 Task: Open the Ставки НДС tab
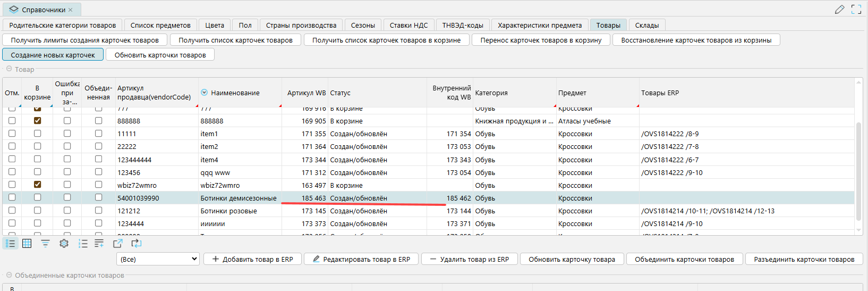pyautogui.click(x=409, y=25)
